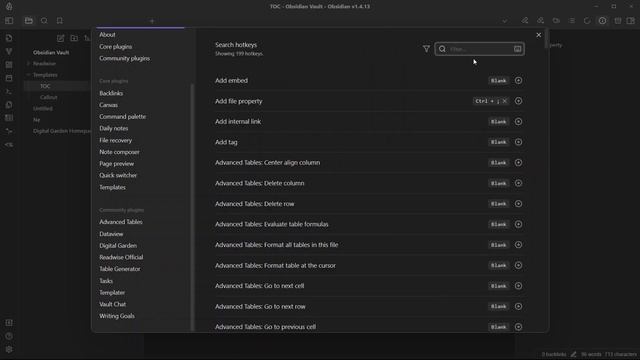Screen dimensions: 640x360
Task: Select Templates plugin settings
Action: (x=112, y=187)
